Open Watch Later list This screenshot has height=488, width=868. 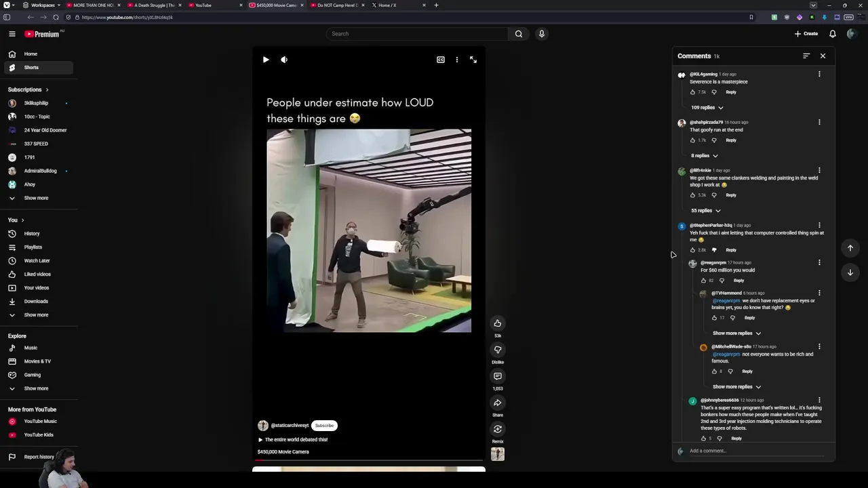[38, 261]
